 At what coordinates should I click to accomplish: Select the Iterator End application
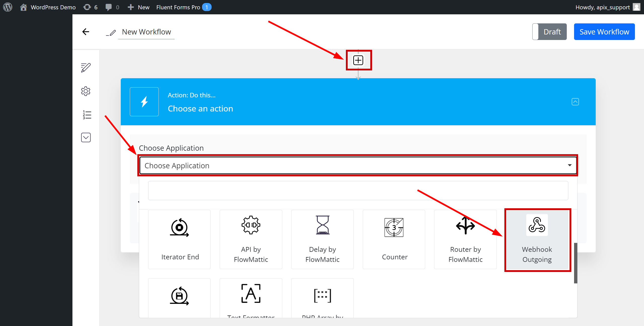coord(179,239)
